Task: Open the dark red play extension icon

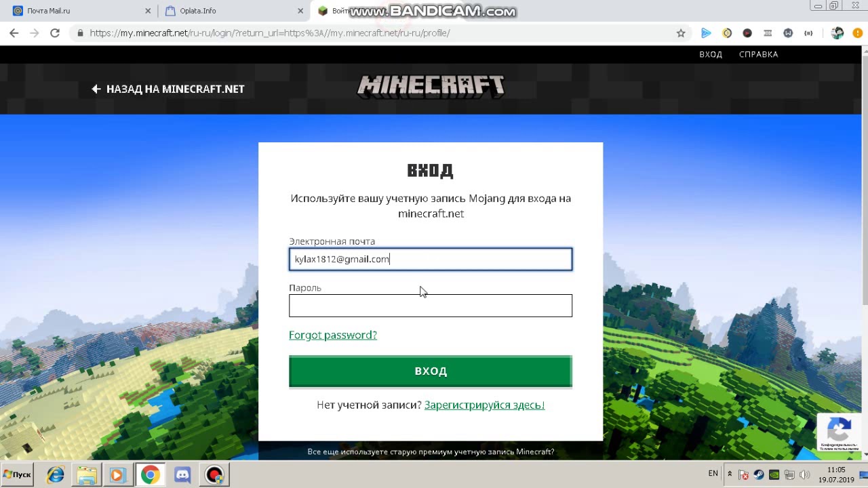Action: click(747, 33)
